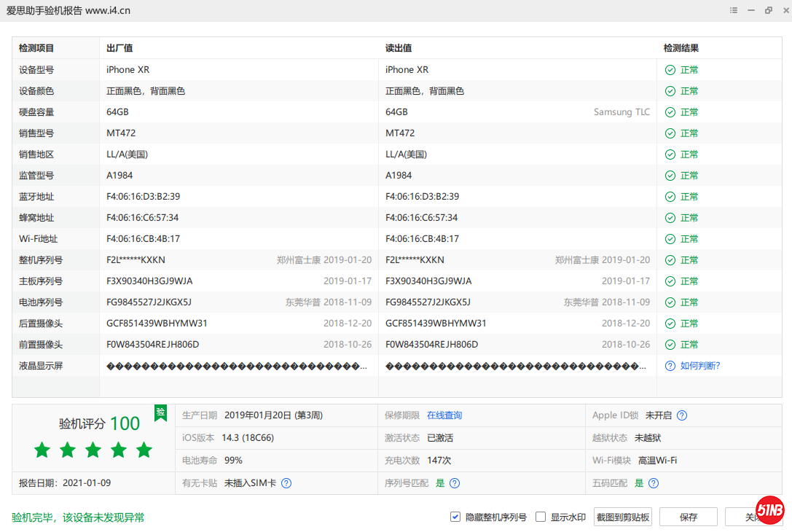
Task: Click the check icon in 电池序列号 row
Action: [670, 302]
